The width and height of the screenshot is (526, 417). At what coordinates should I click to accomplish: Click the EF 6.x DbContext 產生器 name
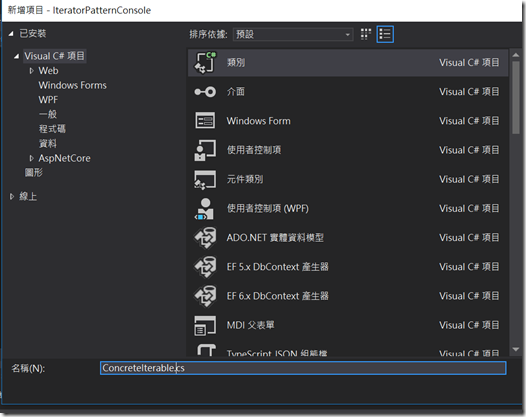tap(278, 296)
